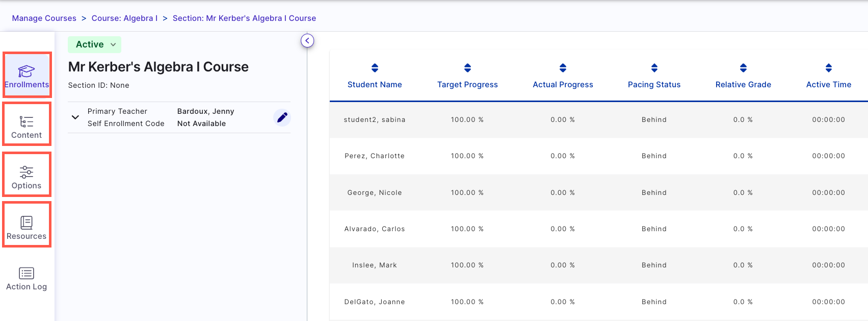Sort by Actual Progress arrows icon
This screenshot has height=321, width=868.
(563, 68)
